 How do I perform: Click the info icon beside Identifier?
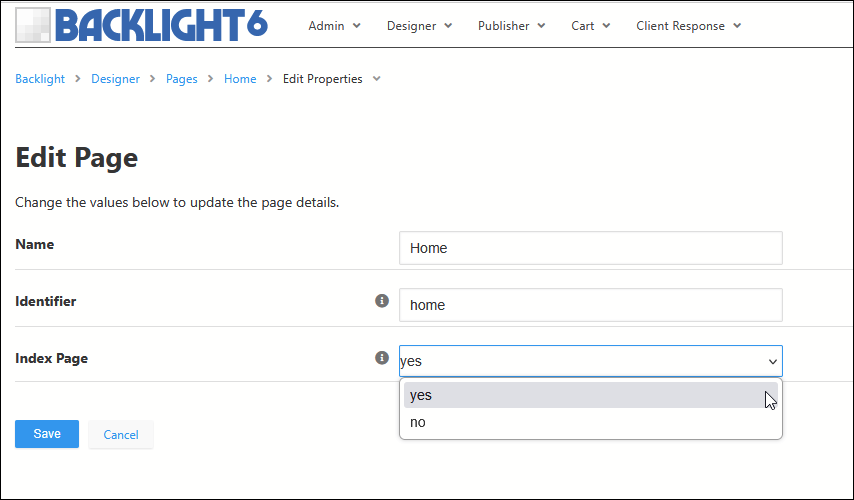(381, 300)
